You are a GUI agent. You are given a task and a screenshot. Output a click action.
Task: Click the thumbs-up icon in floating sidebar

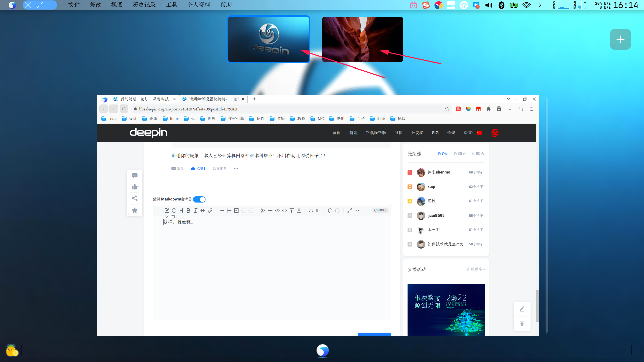(135, 187)
